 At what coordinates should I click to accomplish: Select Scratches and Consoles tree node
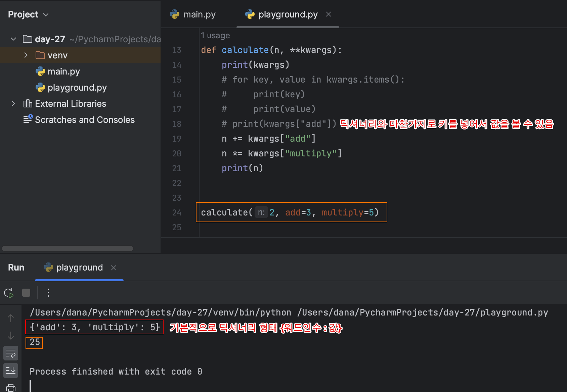[80, 119]
